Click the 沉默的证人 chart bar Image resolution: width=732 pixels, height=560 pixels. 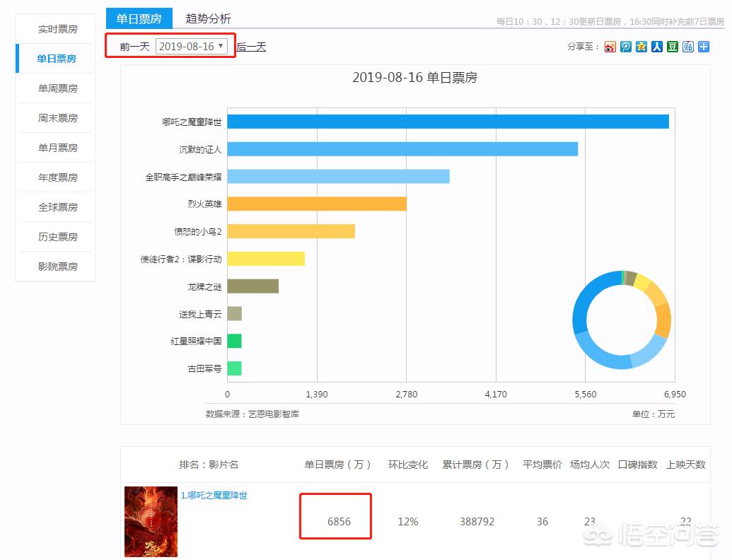click(402, 149)
